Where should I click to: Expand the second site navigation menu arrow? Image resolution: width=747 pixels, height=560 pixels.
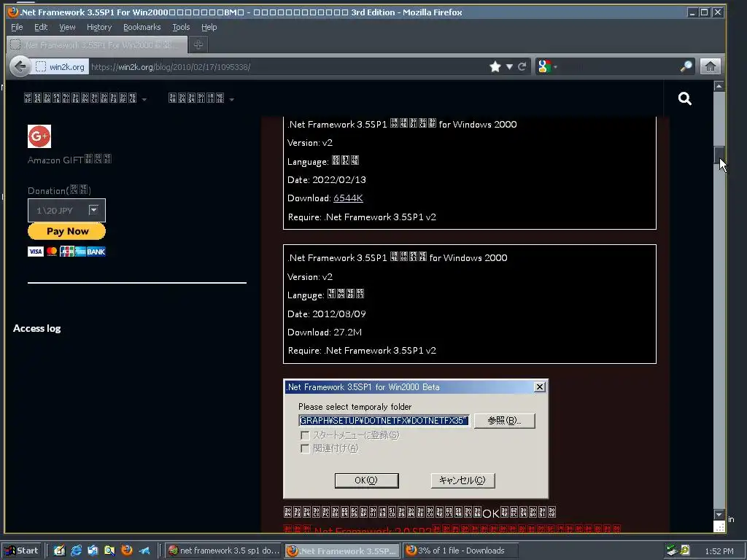tap(231, 99)
